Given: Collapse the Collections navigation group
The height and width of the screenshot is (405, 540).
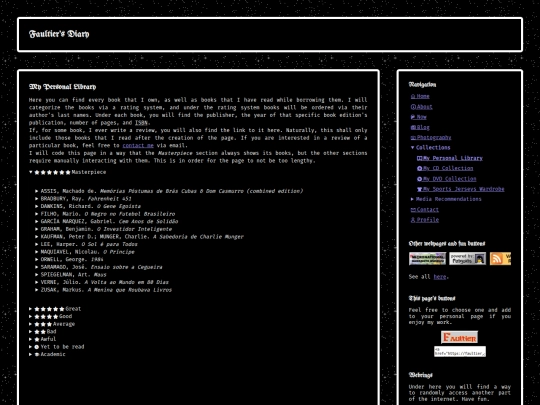Looking at the screenshot, I should (x=413, y=147).
